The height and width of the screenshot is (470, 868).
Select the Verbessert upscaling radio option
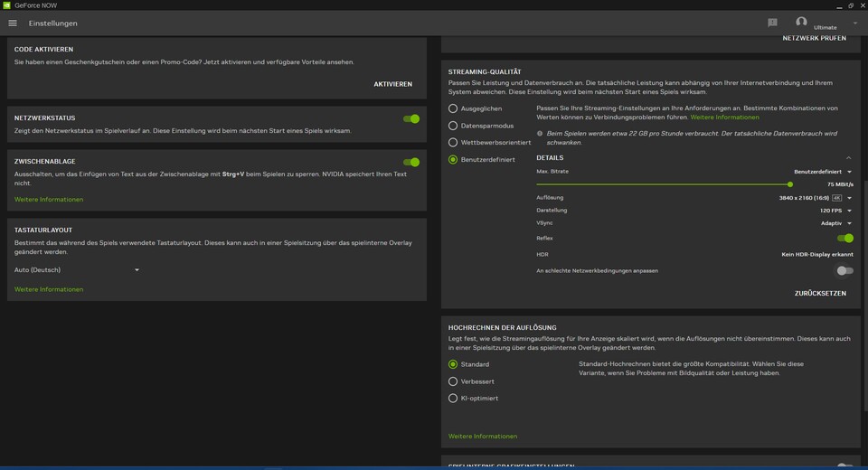[453, 381]
